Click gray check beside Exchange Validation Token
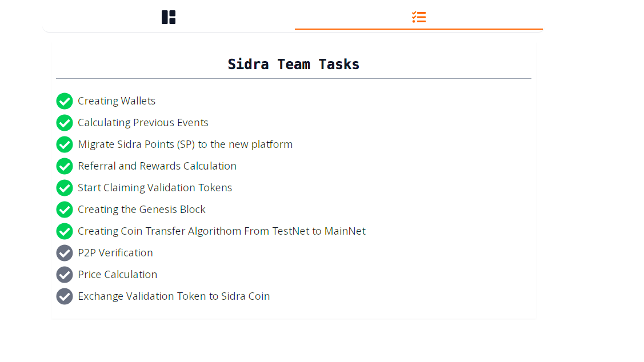The width and height of the screenshot is (644, 362). (x=65, y=296)
